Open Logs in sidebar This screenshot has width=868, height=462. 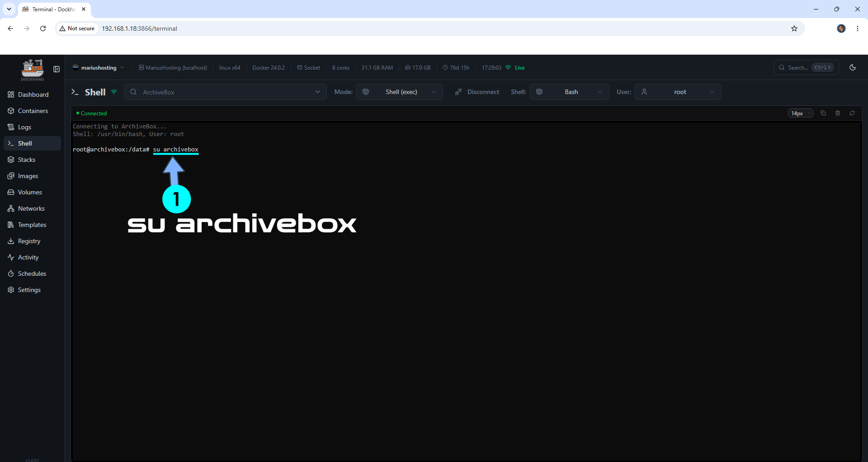tap(32, 127)
